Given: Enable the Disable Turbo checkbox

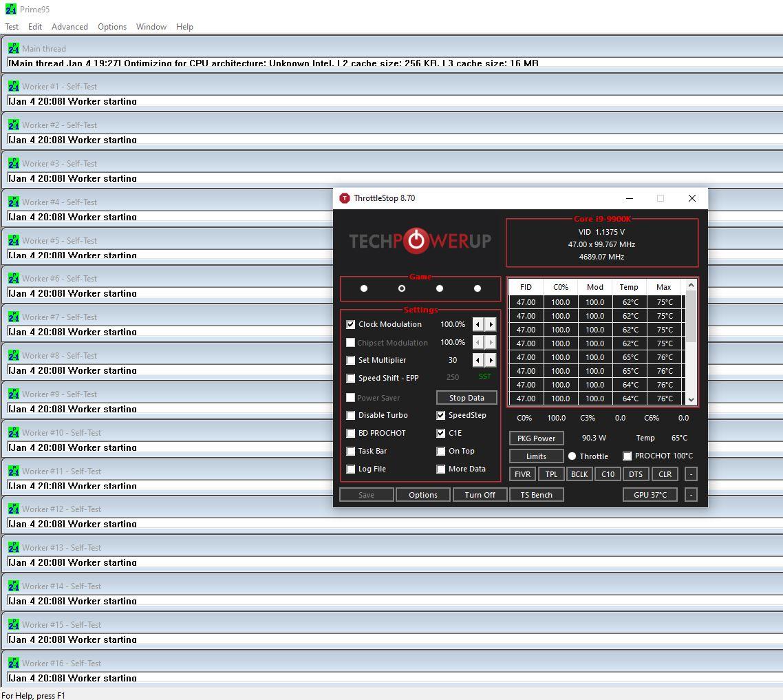Looking at the screenshot, I should coord(351,416).
